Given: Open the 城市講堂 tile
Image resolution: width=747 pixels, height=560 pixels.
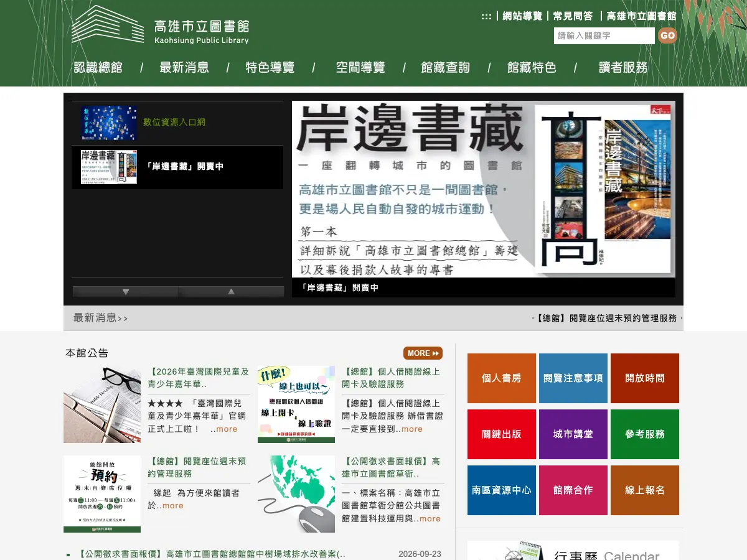Looking at the screenshot, I should coord(573,434).
